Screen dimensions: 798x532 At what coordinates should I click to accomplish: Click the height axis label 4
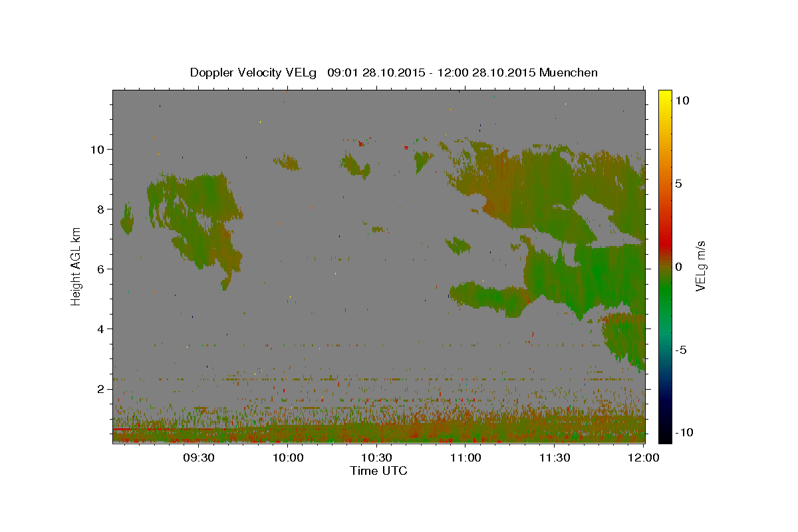pyautogui.click(x=100, y=329)
